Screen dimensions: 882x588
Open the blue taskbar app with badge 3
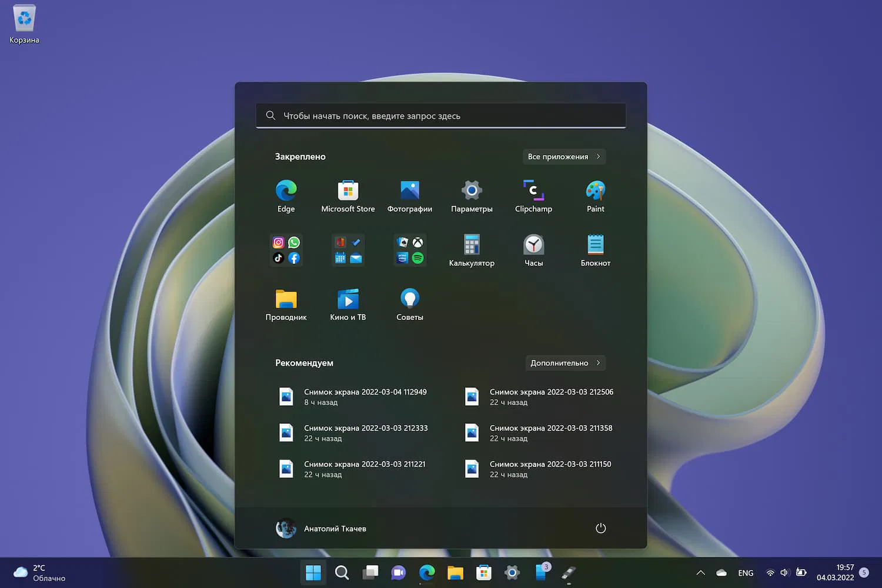(x=541, y=573)
